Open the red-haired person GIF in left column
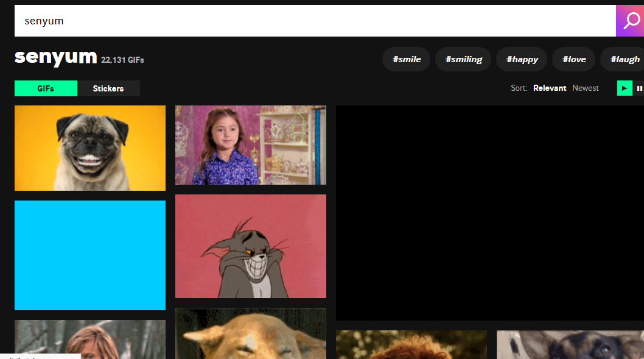This screenshot has width=644, height=359. pyautogui.click(x=90, y=339)
